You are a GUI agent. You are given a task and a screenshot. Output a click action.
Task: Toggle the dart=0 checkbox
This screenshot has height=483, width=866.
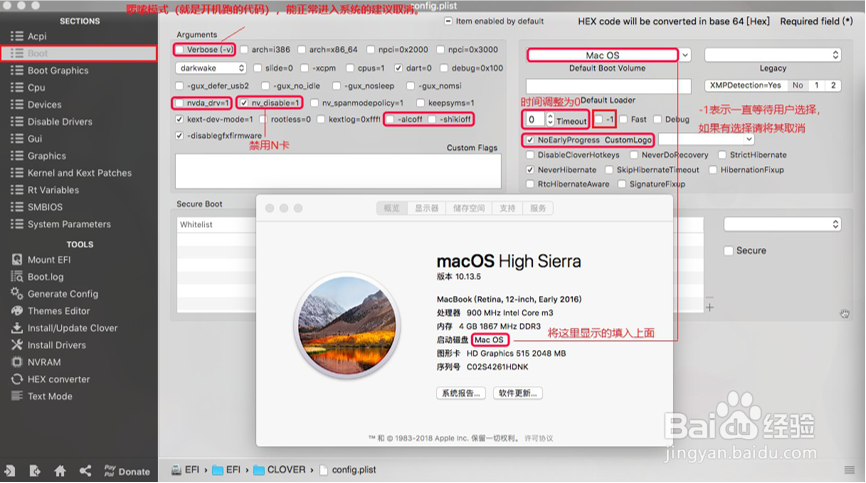398,68
